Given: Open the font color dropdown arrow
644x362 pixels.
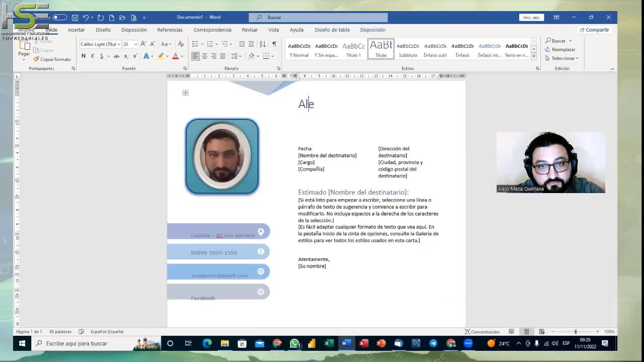Looking at the screenshot, I should point(182,56).
